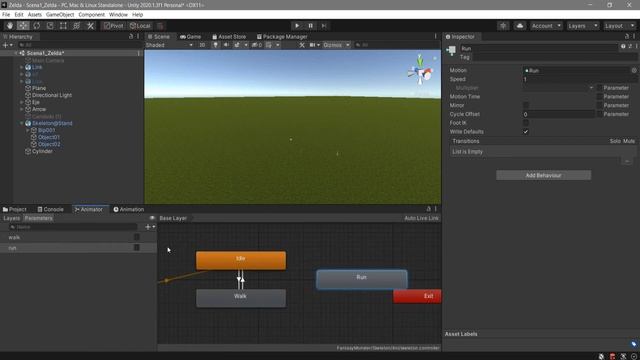Switch to the Asset Store tab
640x360 pixels.
229,37
